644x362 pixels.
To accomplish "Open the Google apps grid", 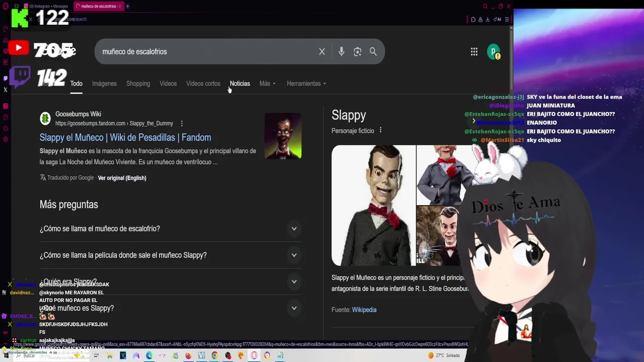I will pos(474,52).
